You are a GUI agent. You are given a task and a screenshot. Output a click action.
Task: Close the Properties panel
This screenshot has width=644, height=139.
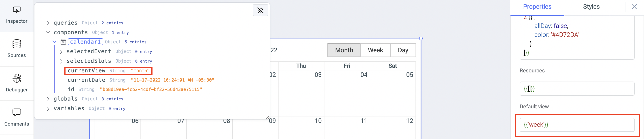(x=635, y=7)
